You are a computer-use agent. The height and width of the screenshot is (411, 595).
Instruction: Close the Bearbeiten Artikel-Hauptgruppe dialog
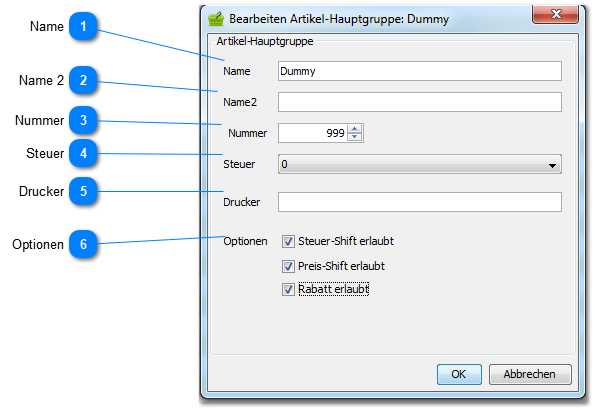pos(556,14)
